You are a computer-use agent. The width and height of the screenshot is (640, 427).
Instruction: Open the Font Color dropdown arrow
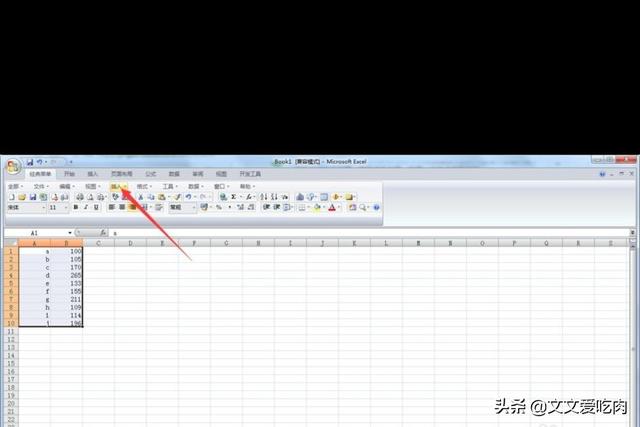339,207
